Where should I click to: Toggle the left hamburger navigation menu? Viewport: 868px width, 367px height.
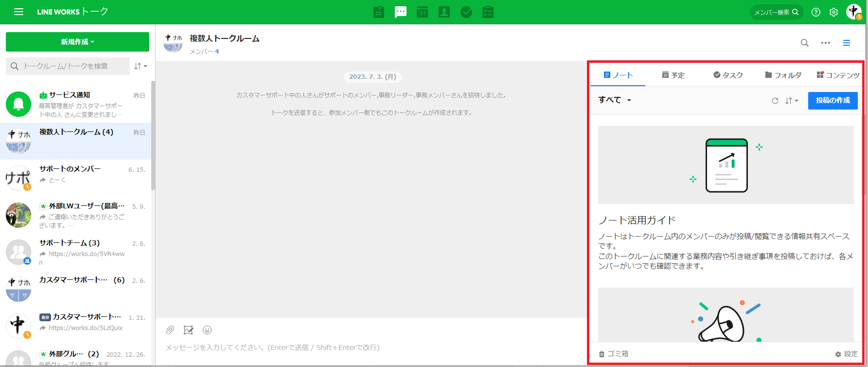pyautogui.click(x=18, y=12)
